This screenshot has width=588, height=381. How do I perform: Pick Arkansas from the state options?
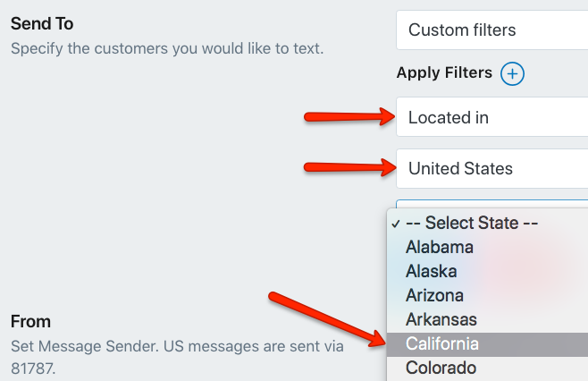click(x=487, y=320)
